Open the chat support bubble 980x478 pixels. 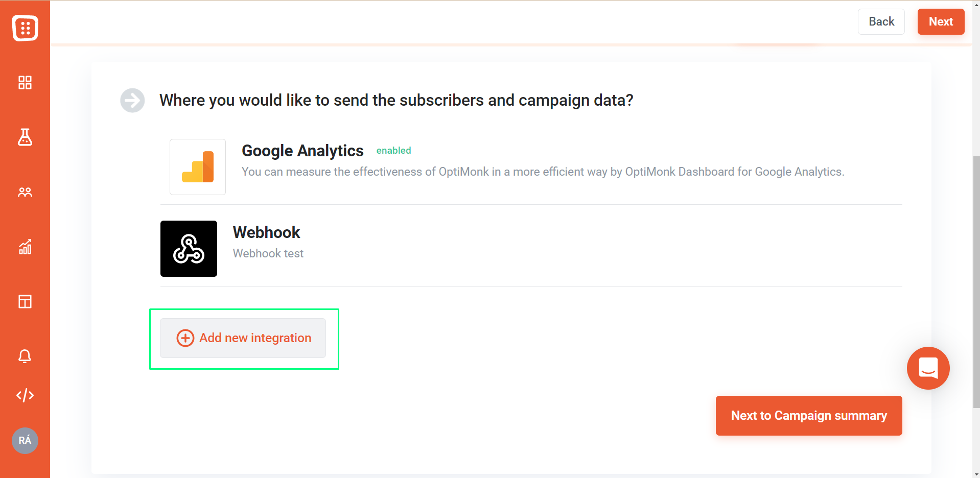tap(928, 368)
